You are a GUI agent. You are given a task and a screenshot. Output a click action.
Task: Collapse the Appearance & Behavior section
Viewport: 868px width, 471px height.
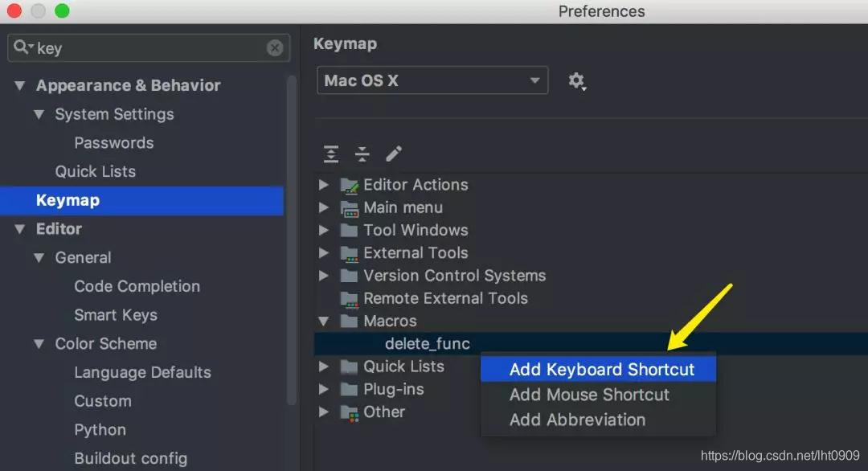pos(20,86)
